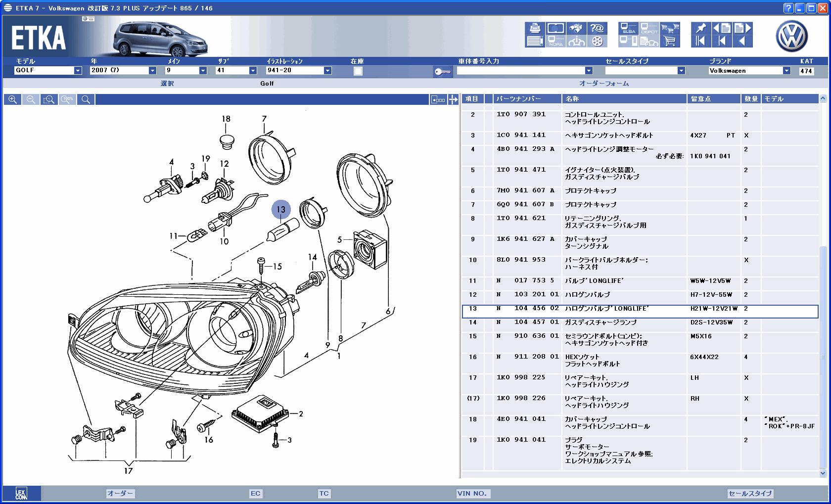Open the メイン group 9 dropdown
This screenshot has height=504, width=831.
[203, 71]
